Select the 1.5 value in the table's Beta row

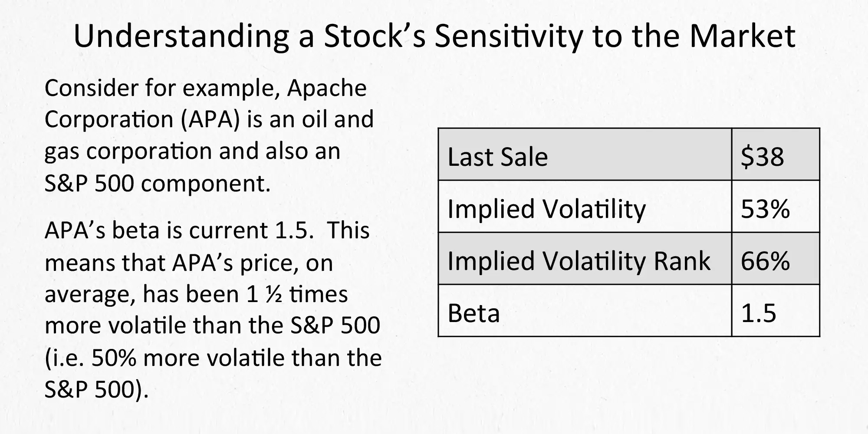758,313
